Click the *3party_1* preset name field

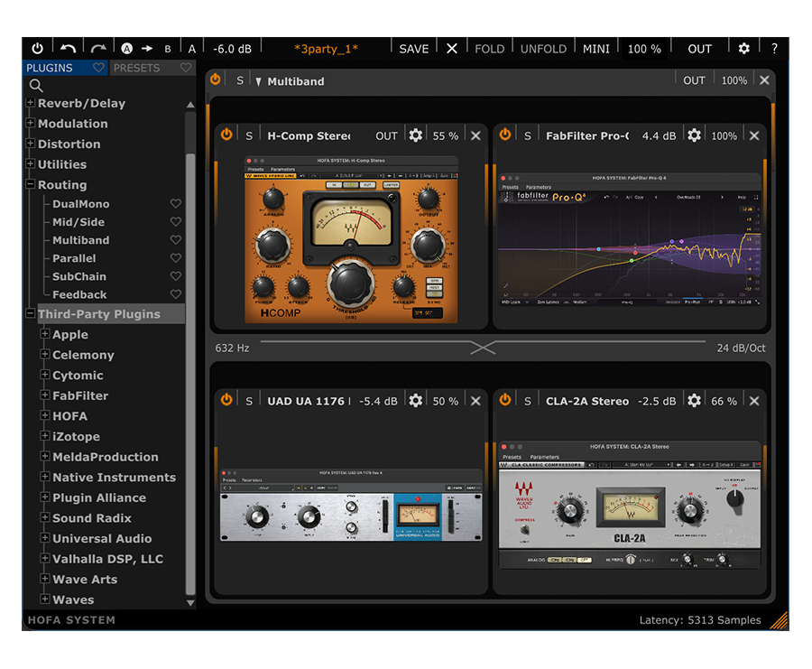click(326, 50)
